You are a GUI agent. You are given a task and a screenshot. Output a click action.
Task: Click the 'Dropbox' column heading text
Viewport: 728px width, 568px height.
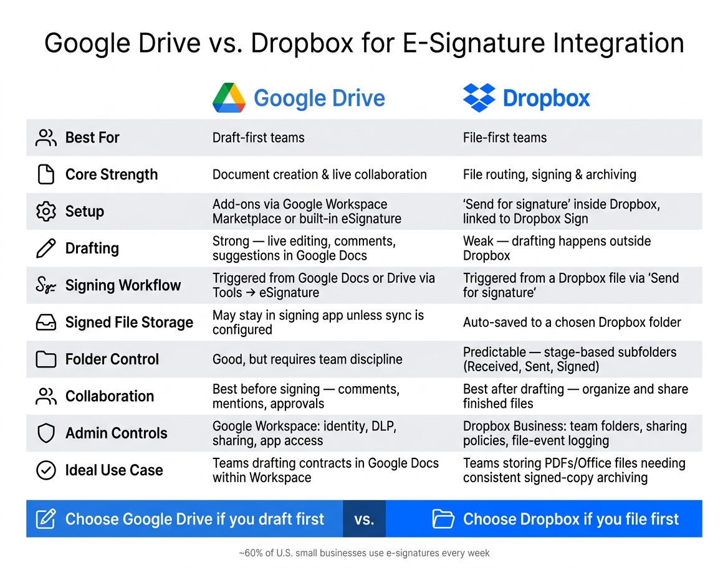tap(546, 98)
